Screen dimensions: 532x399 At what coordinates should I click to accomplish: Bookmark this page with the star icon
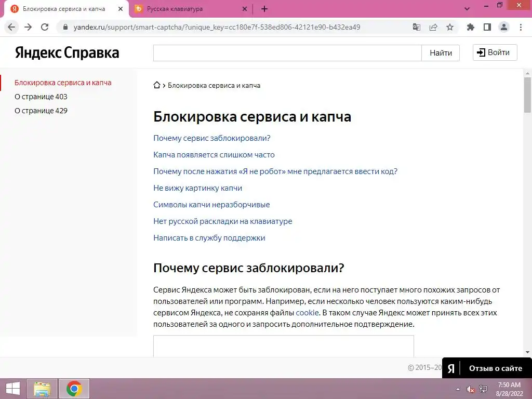click(x=450, y=27)
